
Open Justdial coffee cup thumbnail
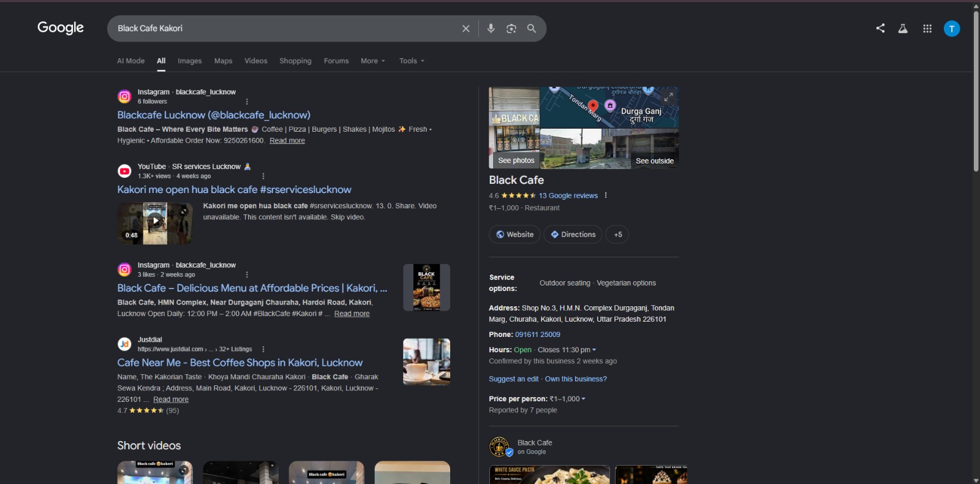427,362
